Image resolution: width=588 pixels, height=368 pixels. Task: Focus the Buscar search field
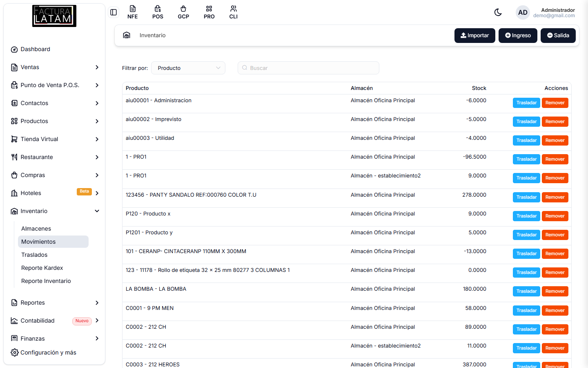(x=308, y=68)
